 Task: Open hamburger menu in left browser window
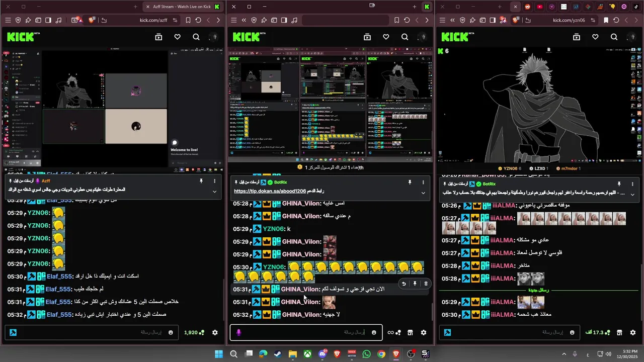[x=8, y=20]
